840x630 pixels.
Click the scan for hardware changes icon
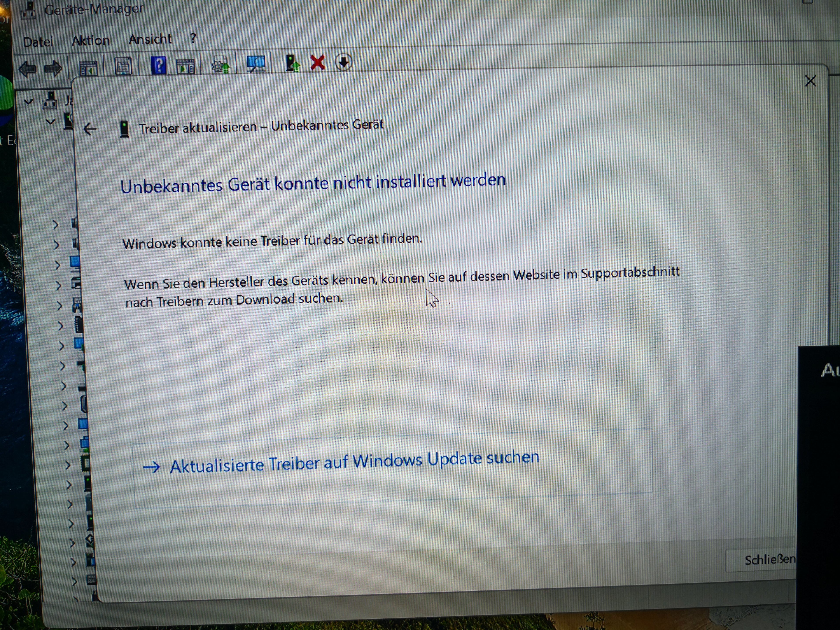pyautogui.click(x=256, y=63)
